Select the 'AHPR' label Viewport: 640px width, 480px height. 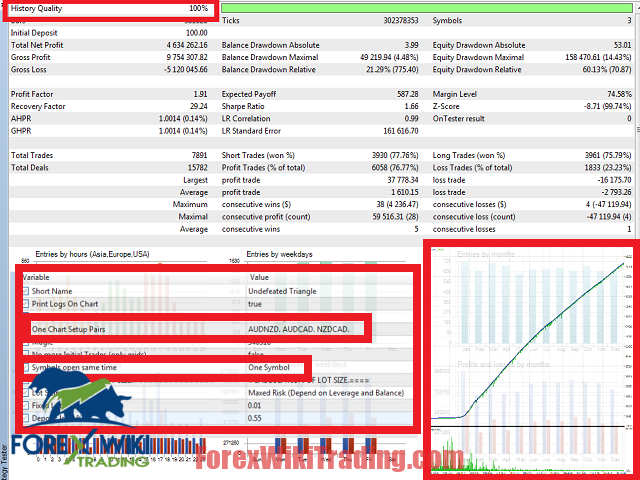coord(21,118)
